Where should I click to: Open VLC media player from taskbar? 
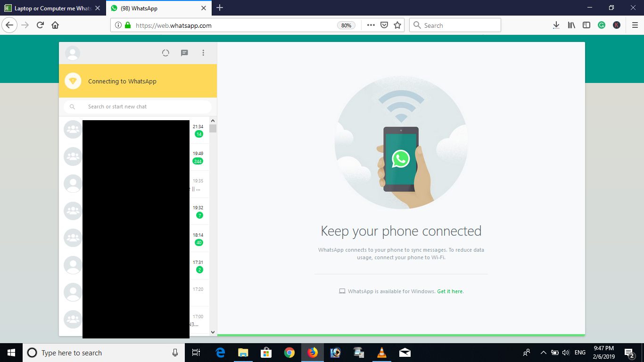(x=382, y=353)
